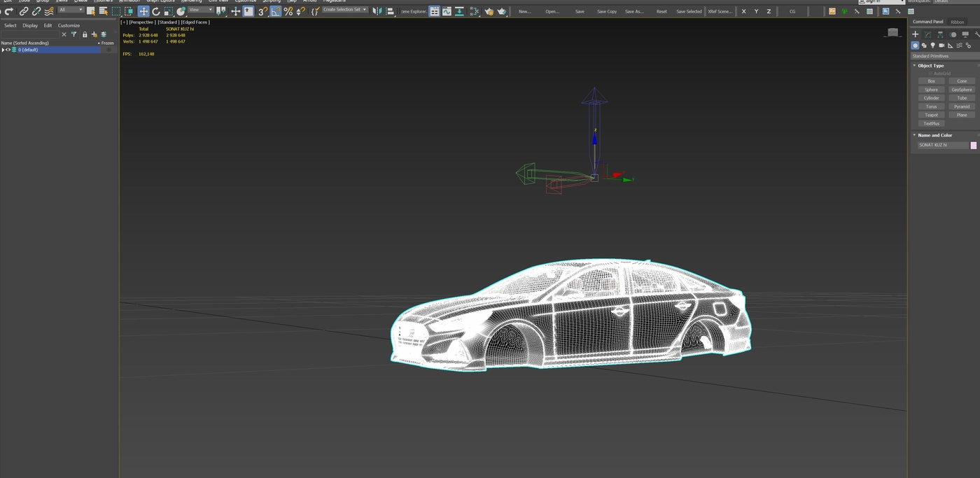This screenshot has height=478, width=980.
Task: Toggle Window/Crossing selection icon
Action: click(129, 11)
